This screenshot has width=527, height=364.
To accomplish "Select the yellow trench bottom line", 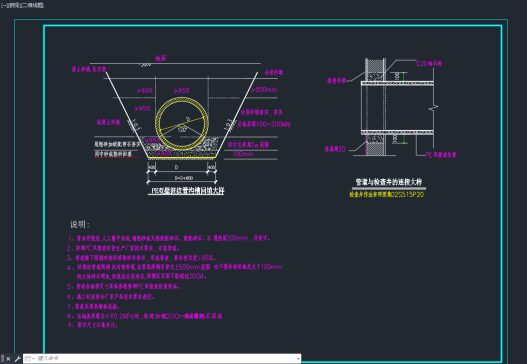I will coord(182,158).
